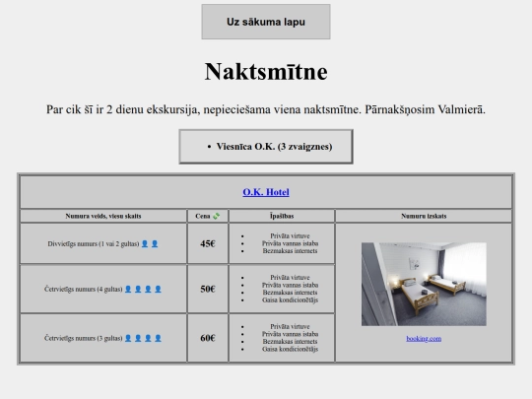Screen dimensions: 532x399
Task: Click the hotel room photo
Action: tap(424, 284)
